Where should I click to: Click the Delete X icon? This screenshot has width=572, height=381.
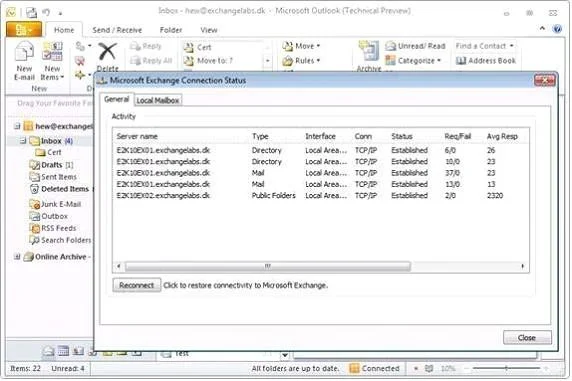[107, 51]
